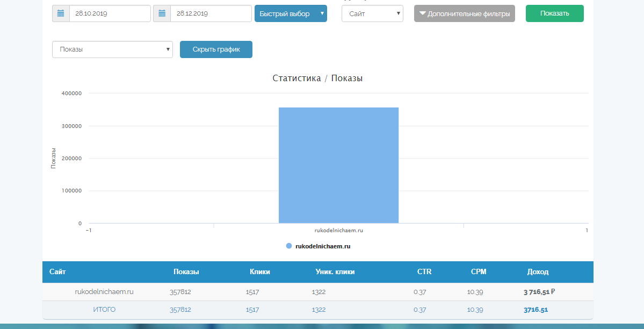Click the green Показать button
644x329 pixels.
[554, 13]
